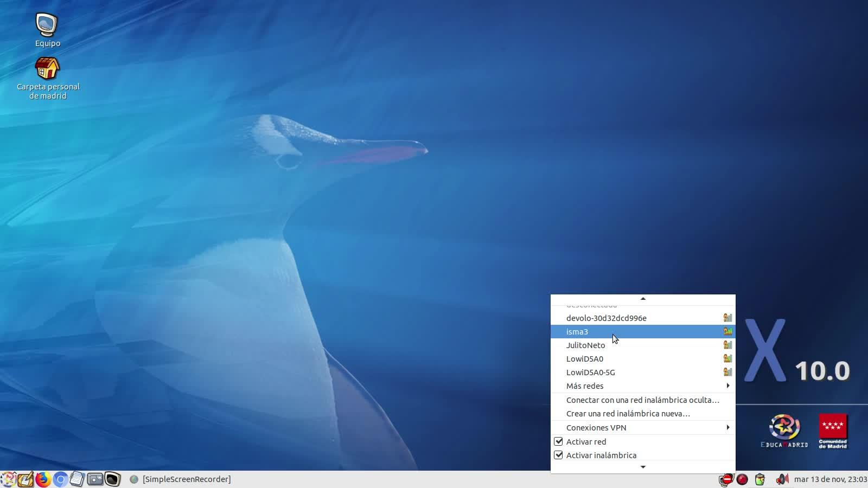Click the network disconnected tray icon

click(x=726, y=479)
